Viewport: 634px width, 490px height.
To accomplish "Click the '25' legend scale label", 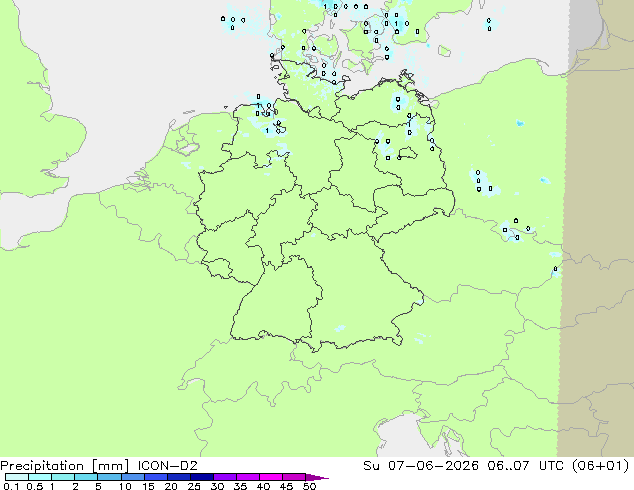I will tap(194, 486).
